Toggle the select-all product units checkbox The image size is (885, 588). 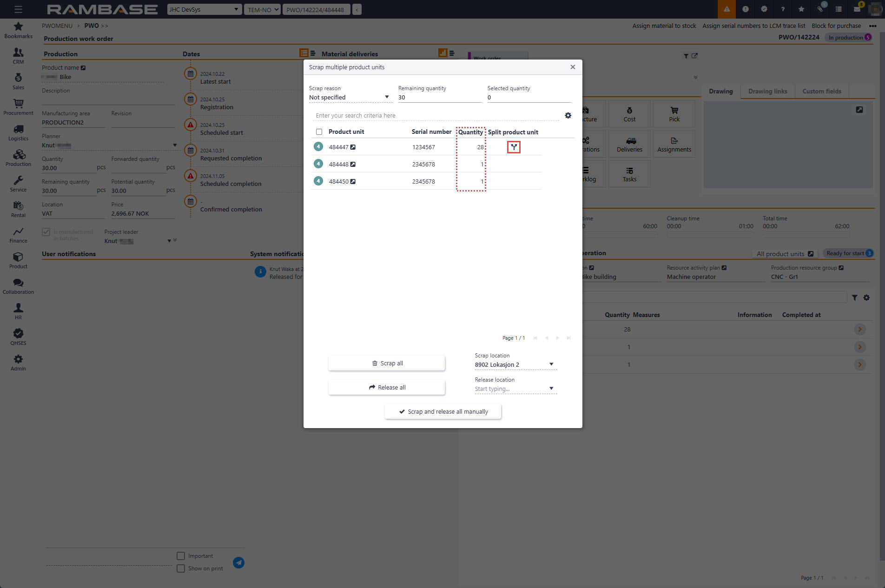click(319, 132)
